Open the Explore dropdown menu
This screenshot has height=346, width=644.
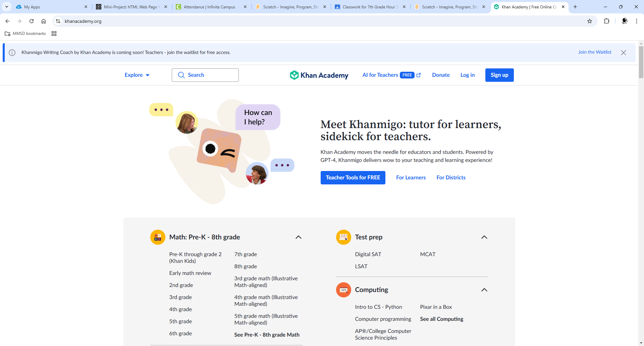tap(137, 75)
